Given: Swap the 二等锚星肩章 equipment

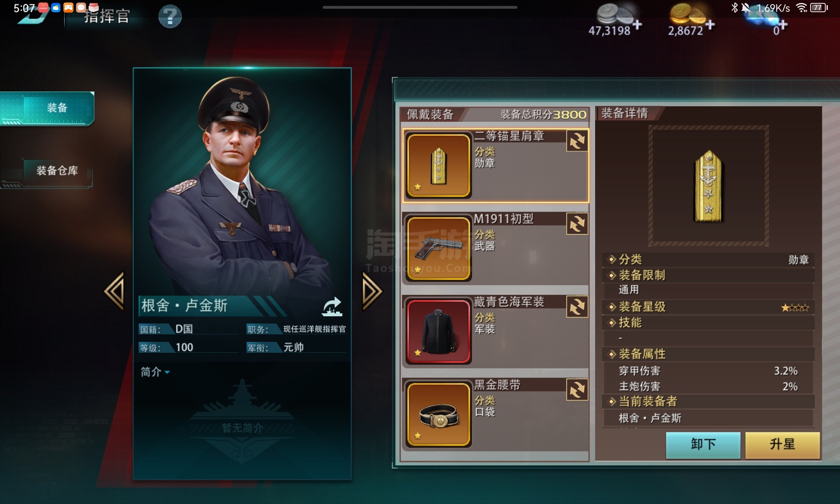Looking at the screenshot, I should 577,141.
